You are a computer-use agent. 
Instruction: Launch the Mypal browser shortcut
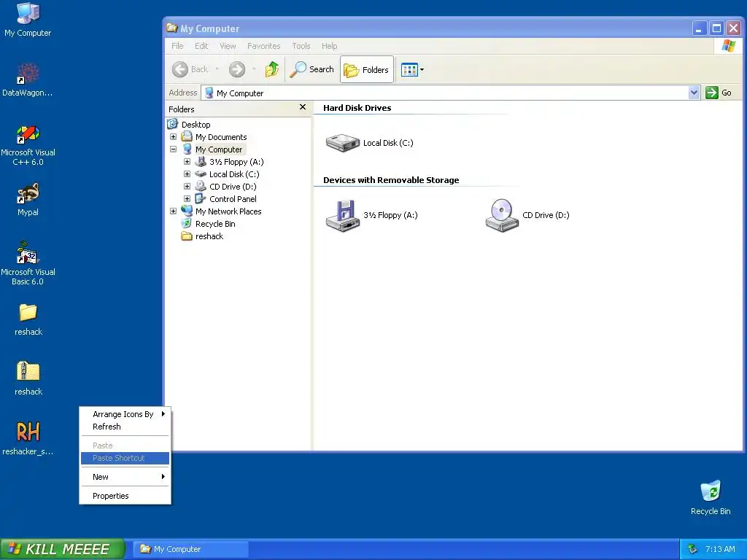(x=28, y=200)
